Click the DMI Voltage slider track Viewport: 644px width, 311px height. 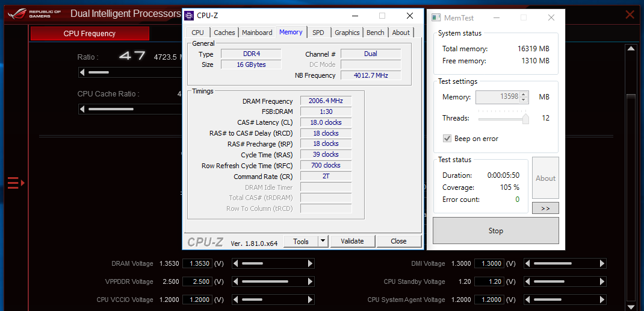point(565,263)
